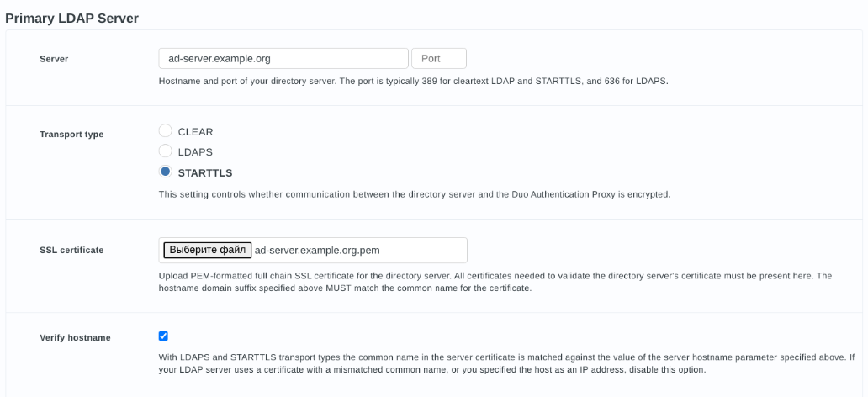The image size is (868, 397).
Task: Select the CLEAR transport radio button
Action: (x=166, y=131)
